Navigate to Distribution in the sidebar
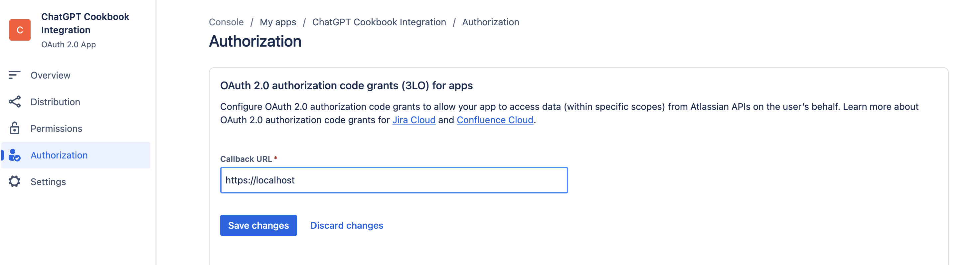This screenshot has width=980, height=265. point(56,102)
